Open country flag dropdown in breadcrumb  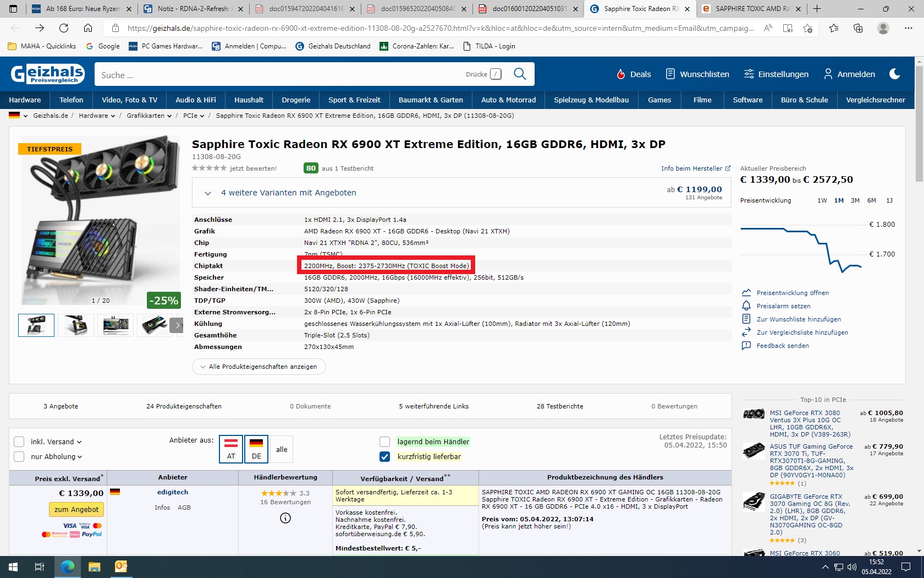[18, 116]
